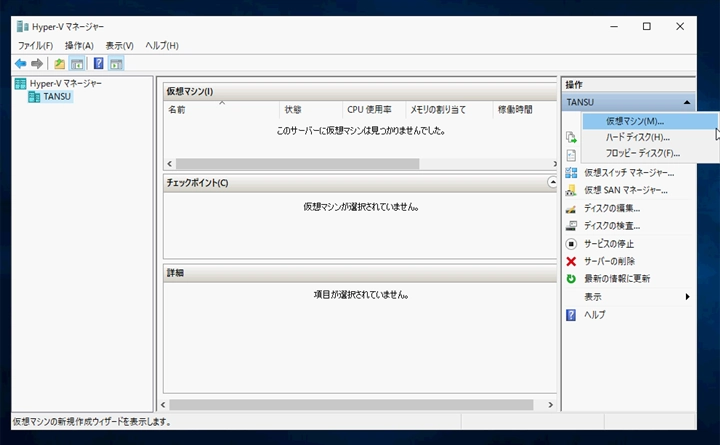
Task: Open 表示 action in actions pane
Action: 593,297
